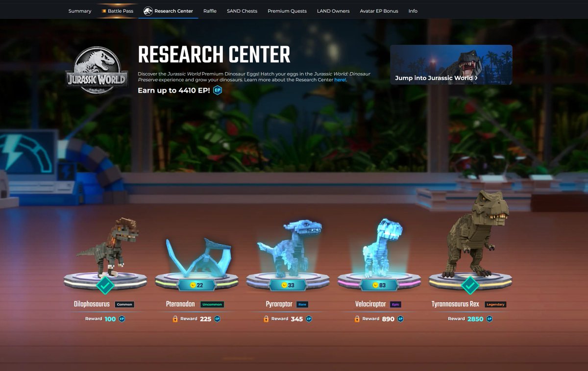Click the Reward 100 value
This screenshot has width=588, height=371.
pyautogui.click(x=110, y=319)
